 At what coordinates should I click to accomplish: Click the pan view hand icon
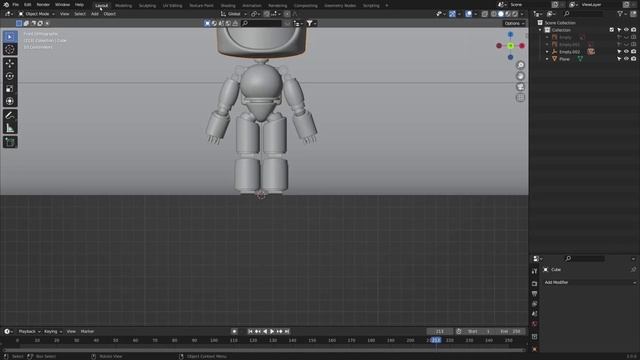(x=520, y=76)
